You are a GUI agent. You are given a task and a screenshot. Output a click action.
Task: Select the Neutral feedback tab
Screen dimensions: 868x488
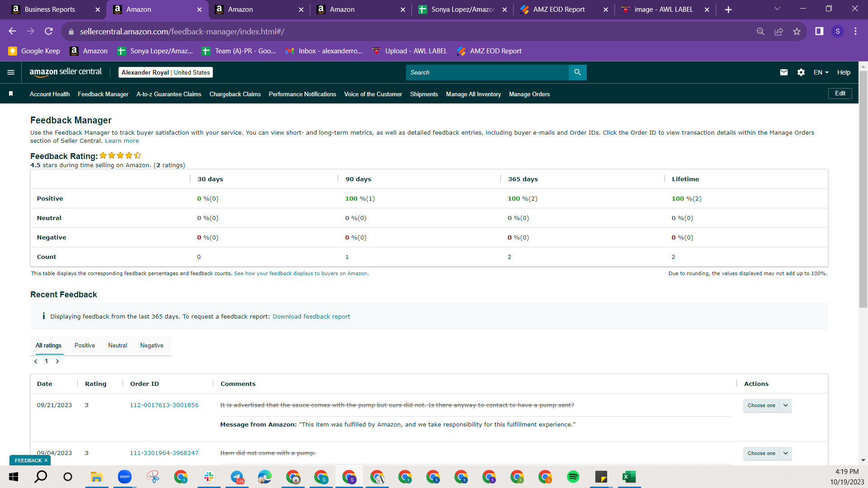click(x=118, y=346)
